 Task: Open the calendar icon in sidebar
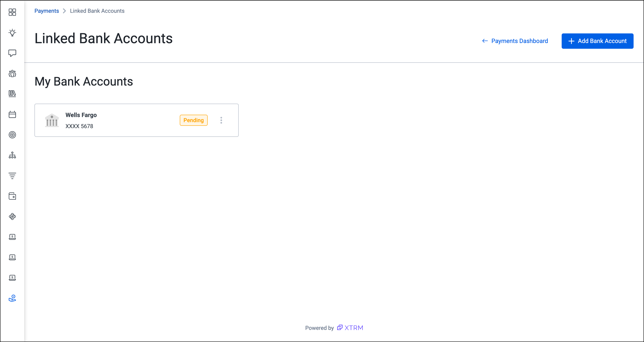pyautogui.click(x=12, y=114)
